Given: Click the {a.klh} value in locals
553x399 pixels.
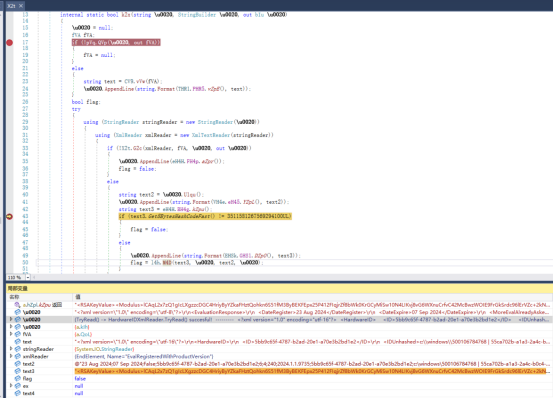Looking at the screenshot, I should click(82, 327).
